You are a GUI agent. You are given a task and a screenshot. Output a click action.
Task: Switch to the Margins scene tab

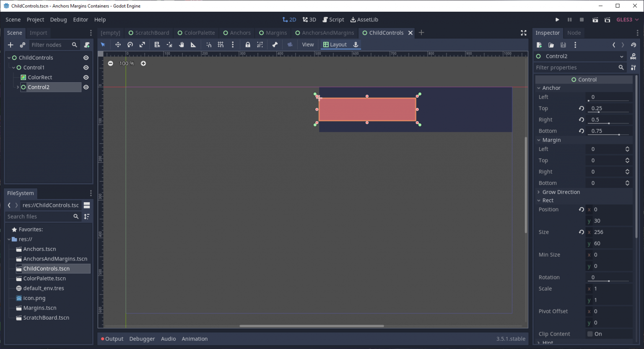coord(273,33)
